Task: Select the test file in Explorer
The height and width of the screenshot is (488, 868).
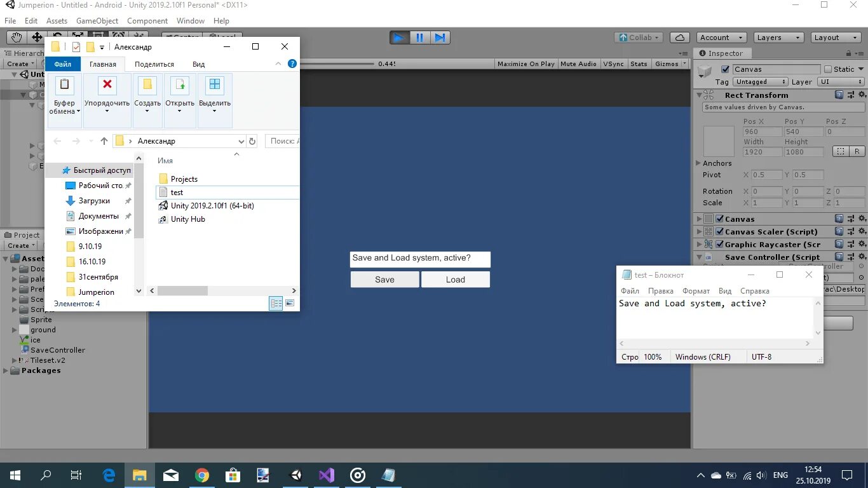Action: click(x=227, y=193)
